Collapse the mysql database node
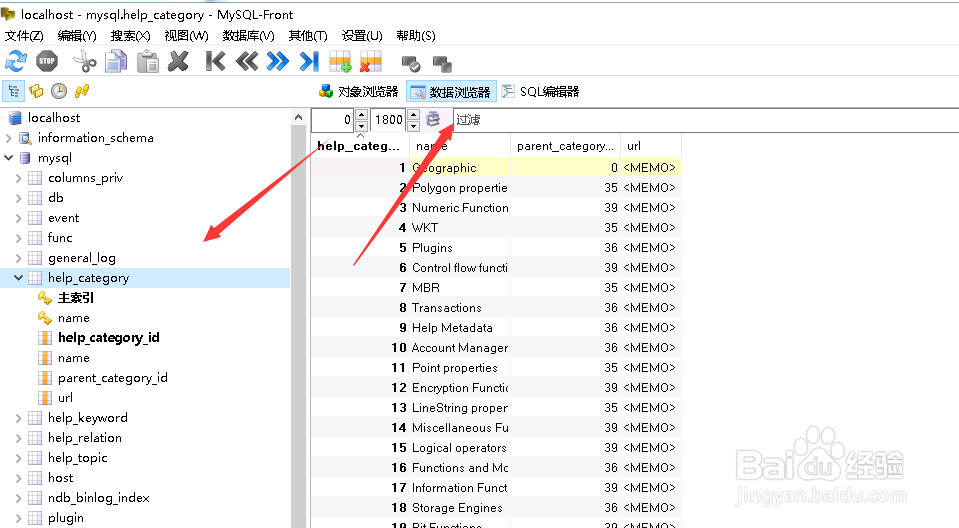Viewport: 959px width, 528px height. pyautogui.click(x=9, y=158)
